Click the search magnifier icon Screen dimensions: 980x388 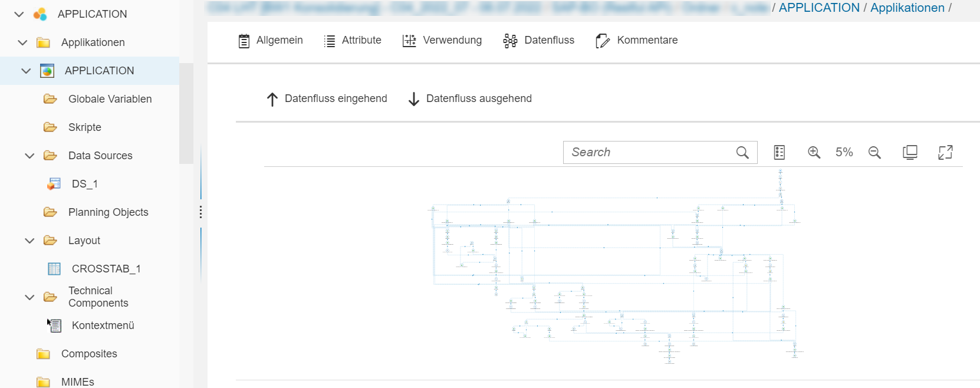(x=742, y=152)
